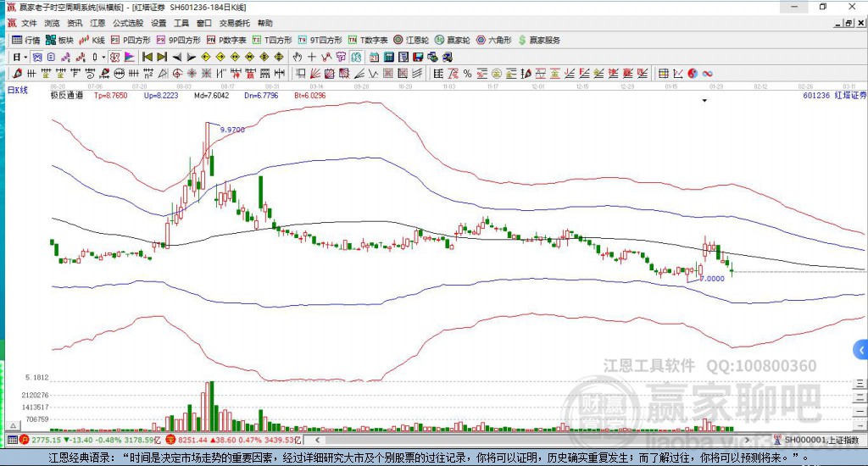Open the 公式选股 menu
The width and height of the screenshot is (868, 466).
tap(128, 23)
